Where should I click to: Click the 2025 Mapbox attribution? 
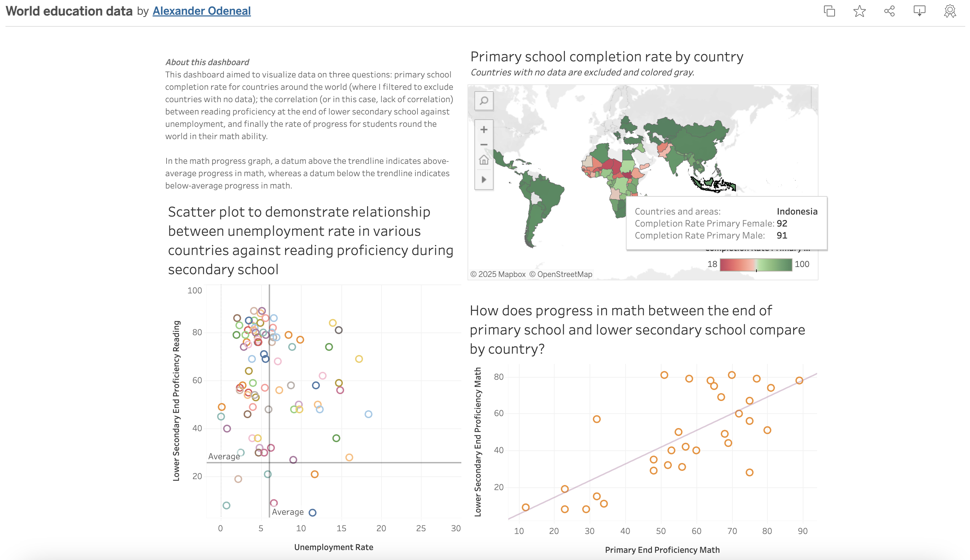498,274
